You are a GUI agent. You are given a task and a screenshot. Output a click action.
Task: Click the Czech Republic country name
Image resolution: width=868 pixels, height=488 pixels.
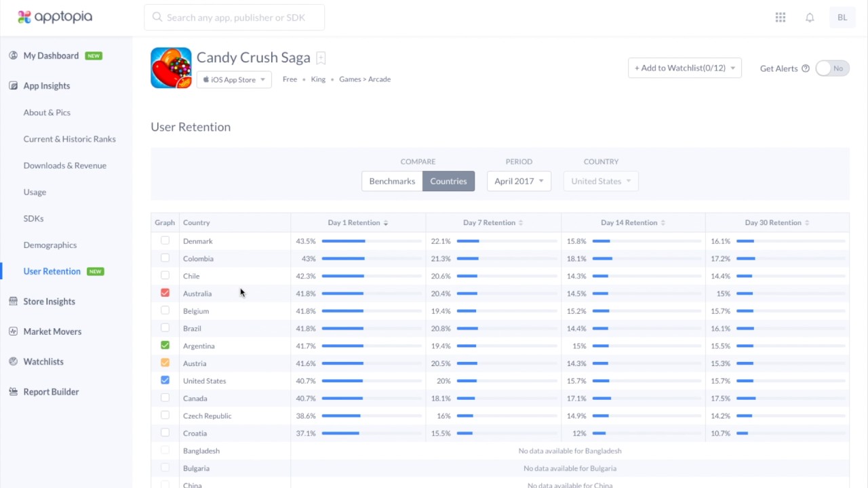click(207, 415)
